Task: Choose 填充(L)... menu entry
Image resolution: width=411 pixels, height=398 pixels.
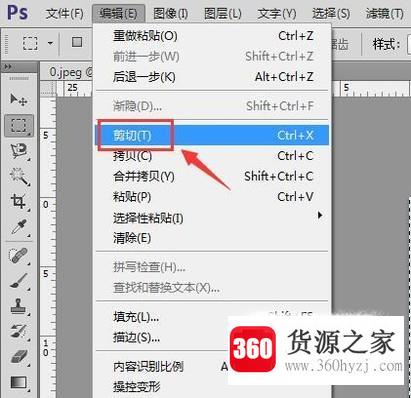Action: (x=213, y=317)
